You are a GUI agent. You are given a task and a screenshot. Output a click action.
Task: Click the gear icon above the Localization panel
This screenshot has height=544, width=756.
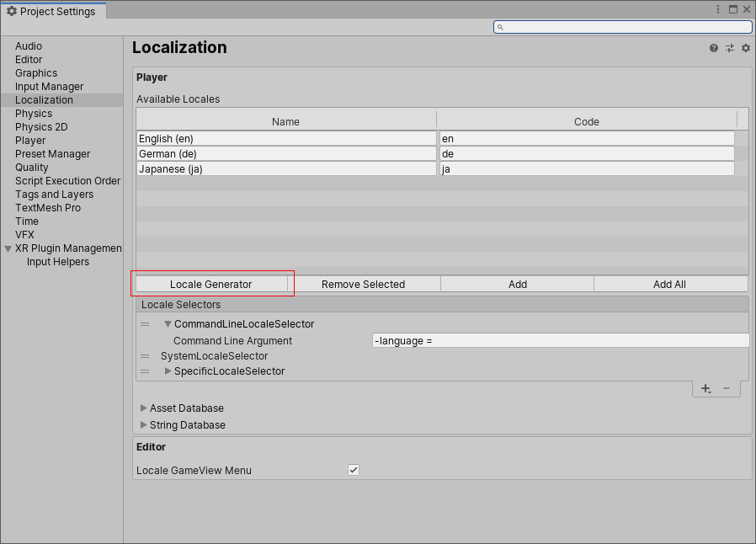pos(744,48)
